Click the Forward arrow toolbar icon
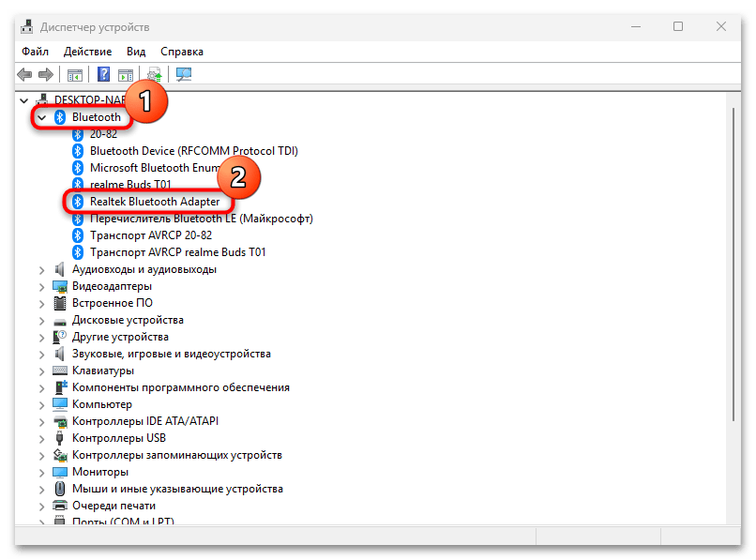Viewport: 756px width, 560px height. pos(46,75)
